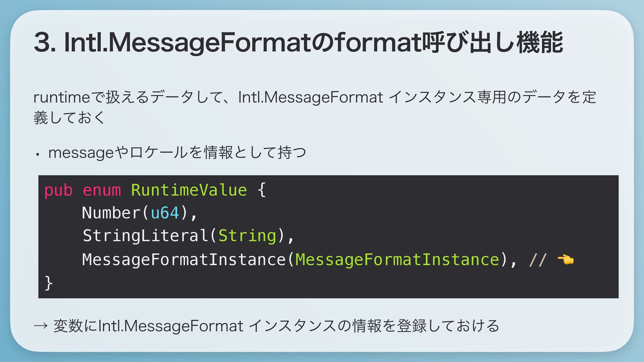Click the bullet text about message and locale
Image resolution: width=644 pixels, height=362 pixels.
(x=177, y=153)
